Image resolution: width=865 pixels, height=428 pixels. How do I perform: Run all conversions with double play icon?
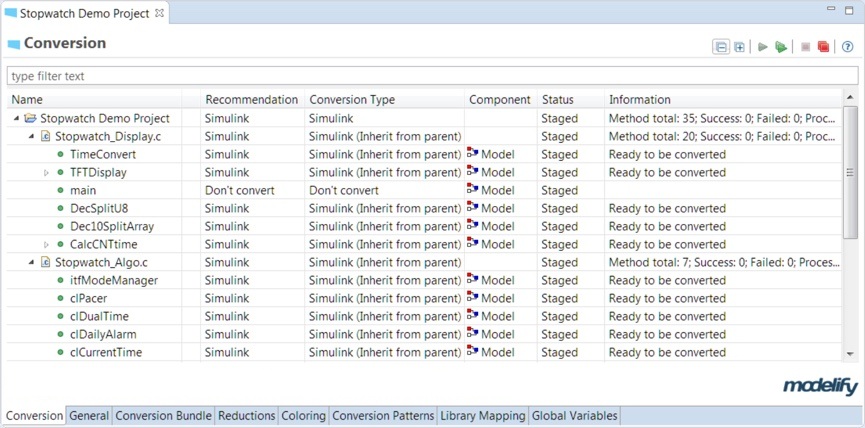[x=781, y=47]
